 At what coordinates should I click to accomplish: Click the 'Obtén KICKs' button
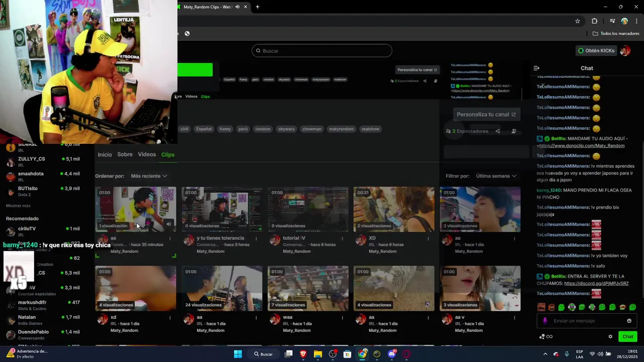(596, 51)
